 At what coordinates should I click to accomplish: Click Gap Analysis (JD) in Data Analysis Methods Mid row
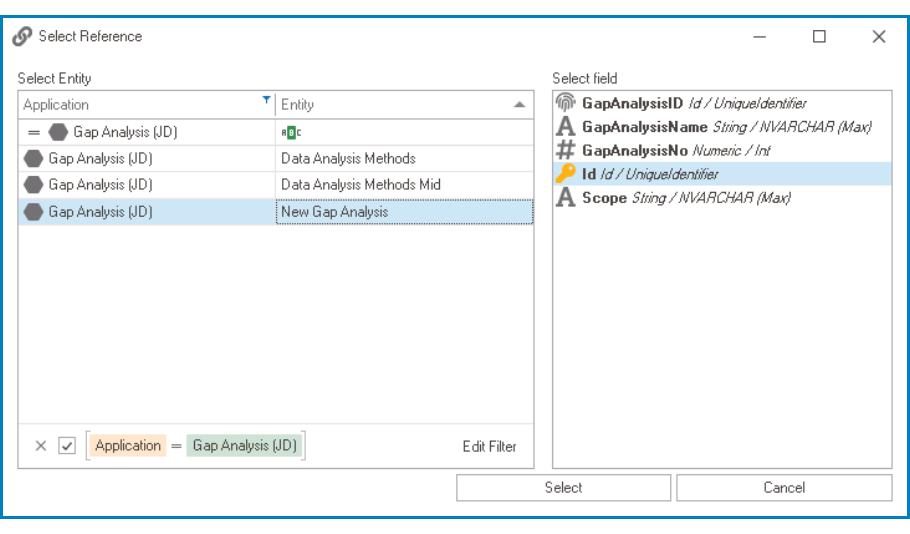pos(100,185)
